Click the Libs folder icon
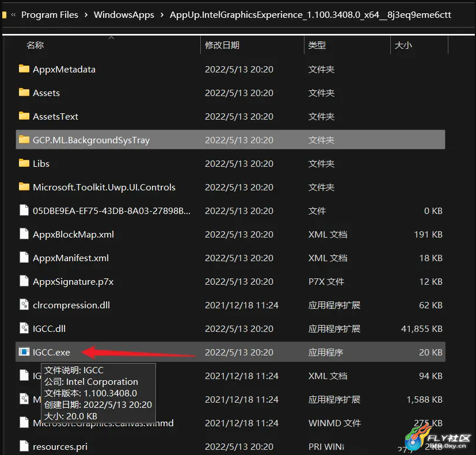 point(24,163)
